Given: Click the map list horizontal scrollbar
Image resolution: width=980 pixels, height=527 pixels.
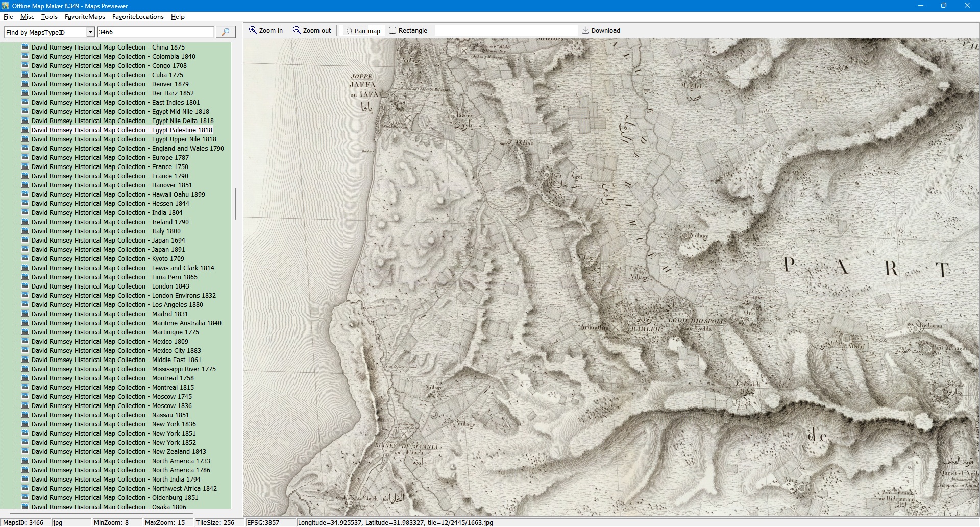Looking at the screenshot, I should pos(101,512).
